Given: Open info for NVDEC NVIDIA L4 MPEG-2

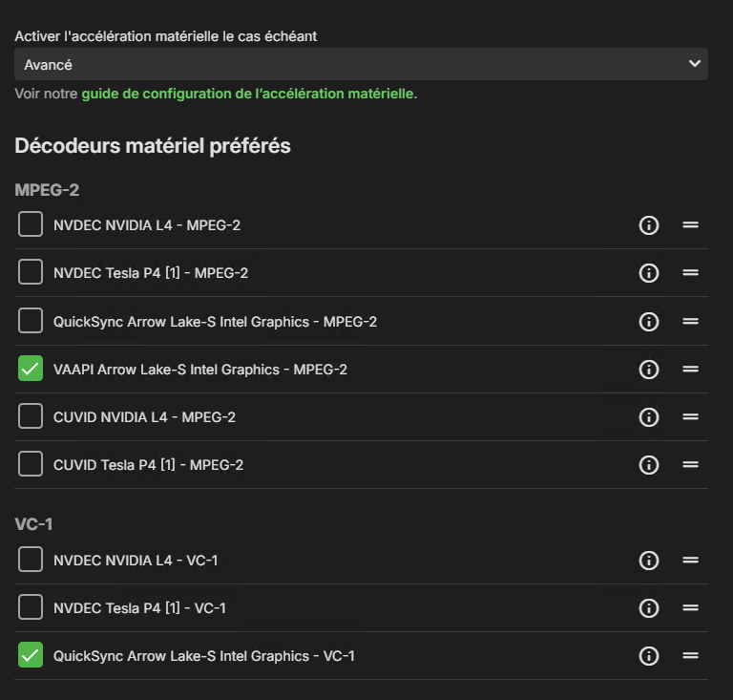Looking at the screenshot, I should [649, 225].
